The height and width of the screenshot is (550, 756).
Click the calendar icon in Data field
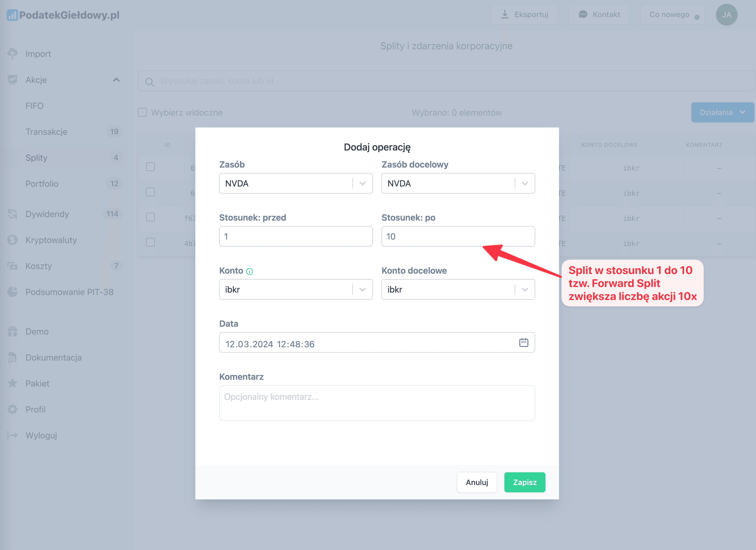tap(524, 343)
